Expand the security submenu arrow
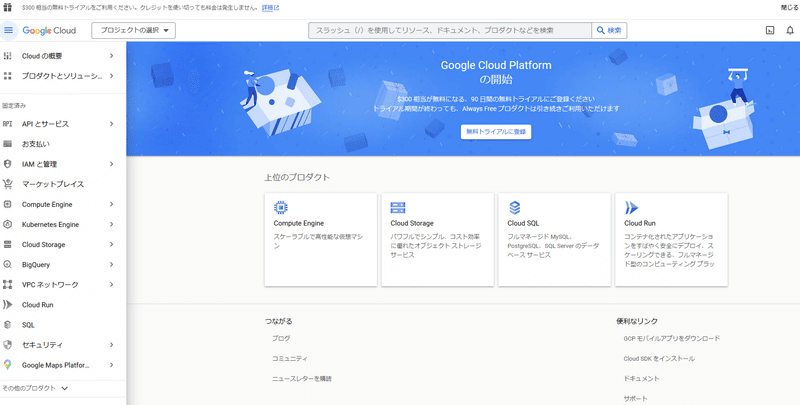Viewport: 800px width, 405px height. (x=112, y=345)
